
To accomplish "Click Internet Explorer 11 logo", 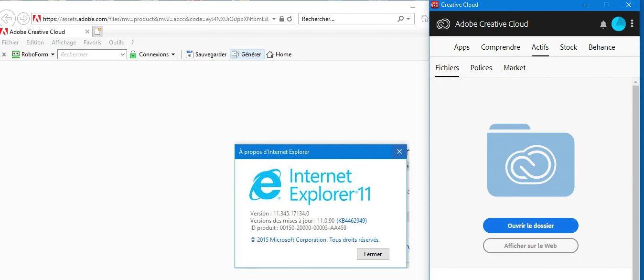I will coord(310,186).
